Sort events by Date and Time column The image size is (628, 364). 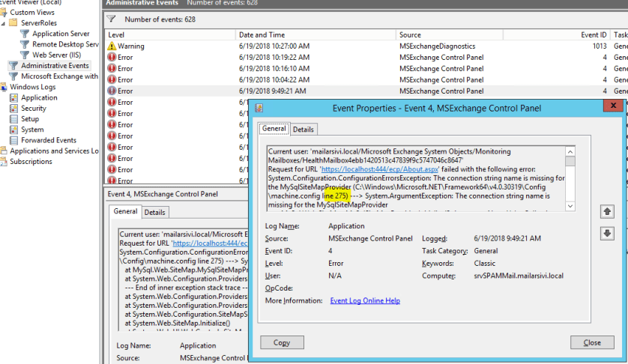pos(261,34)
